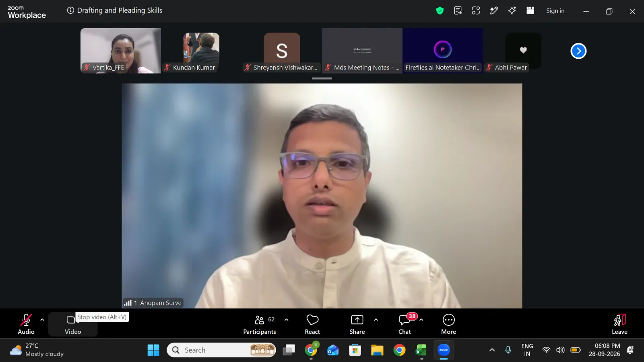This screenshot has width=644, height=362.
Task: Click the Leave meeting button
Action: click(x=619, y=324)
